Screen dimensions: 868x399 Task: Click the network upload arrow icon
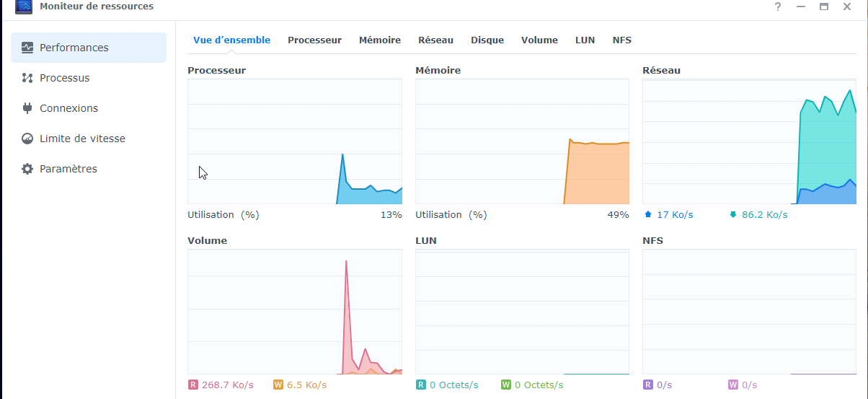647,214
